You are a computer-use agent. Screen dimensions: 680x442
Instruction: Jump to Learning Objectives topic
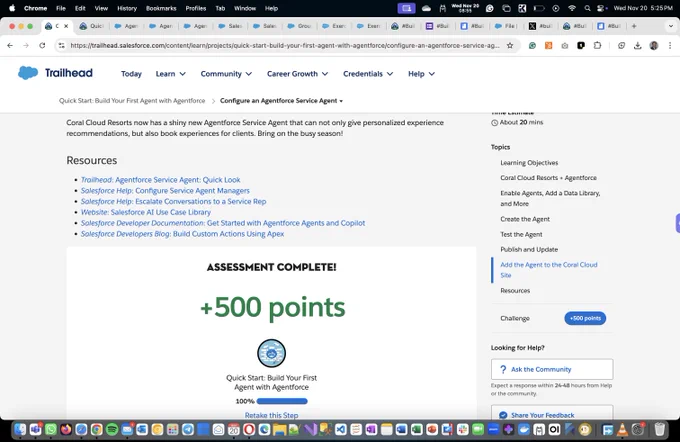529,163
